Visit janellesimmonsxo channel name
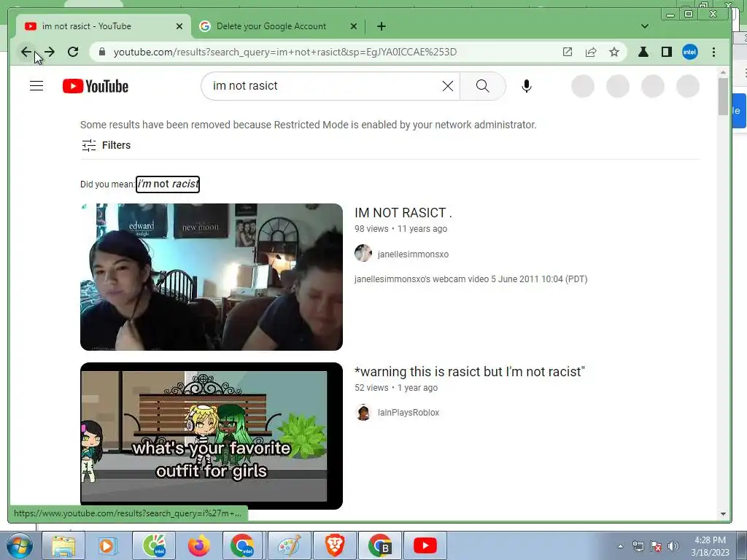Image resolution: width=747 pixels, height=560 pixels. click(x=413, y=254)
